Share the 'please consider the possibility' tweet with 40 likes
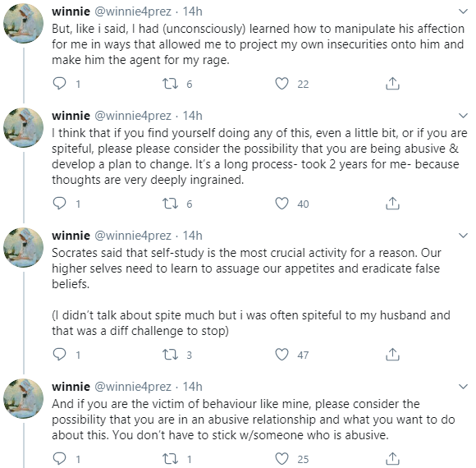The width and height of the screenshot is (476, 468). tap(392, 204)
